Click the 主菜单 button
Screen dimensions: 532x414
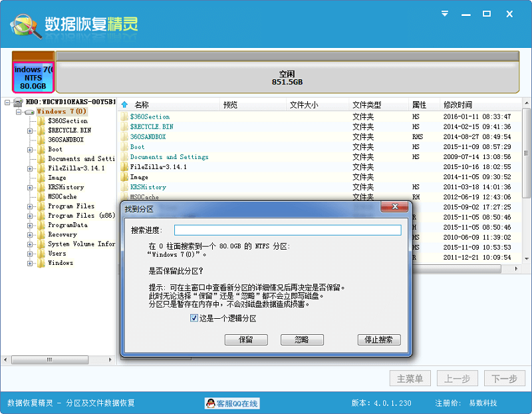pos(410,378)
